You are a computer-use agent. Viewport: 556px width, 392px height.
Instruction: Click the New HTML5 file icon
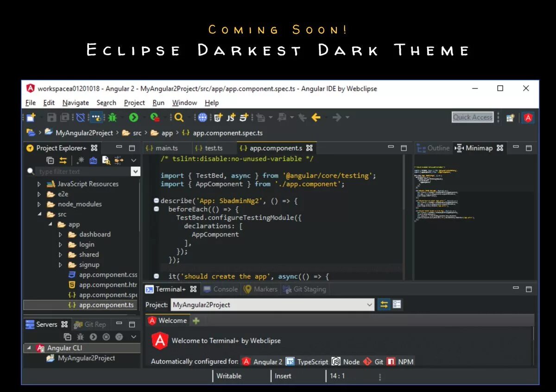(217, 118)
